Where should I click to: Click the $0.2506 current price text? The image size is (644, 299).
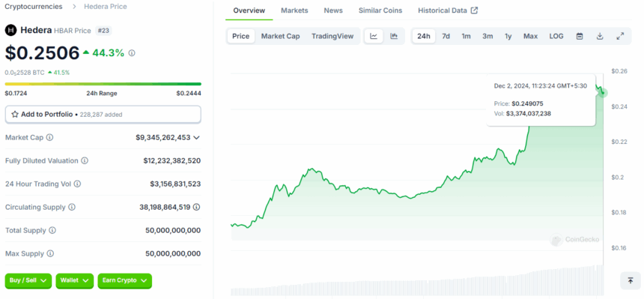(x=42, y=53)
